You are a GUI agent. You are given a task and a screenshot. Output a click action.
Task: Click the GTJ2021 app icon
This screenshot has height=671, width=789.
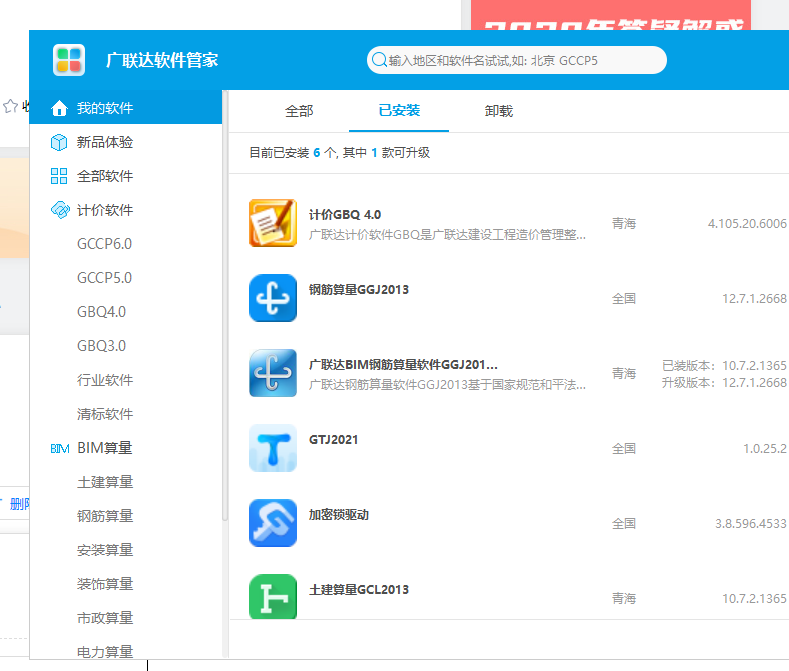[x=273, y=448]
